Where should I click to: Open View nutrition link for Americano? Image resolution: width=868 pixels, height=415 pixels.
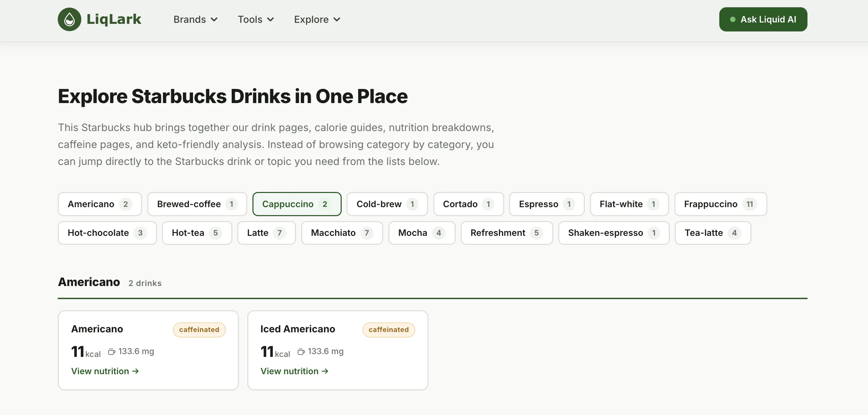[105, 371]
